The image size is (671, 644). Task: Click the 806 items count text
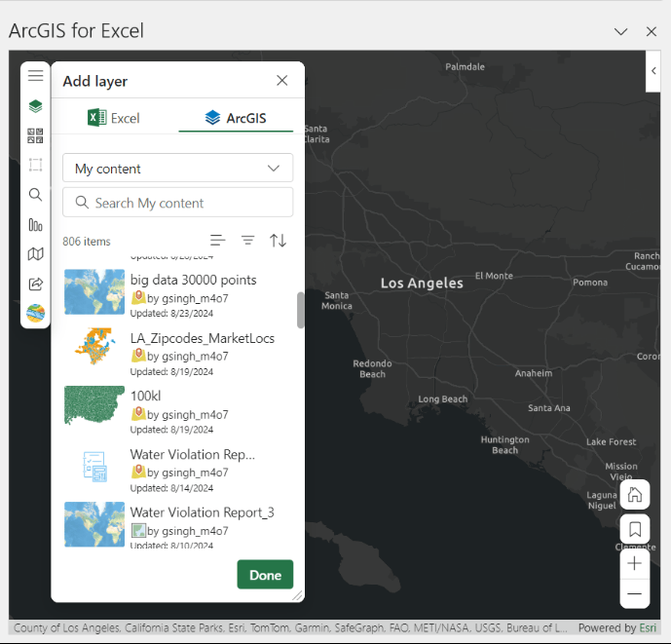coord(87,242)
